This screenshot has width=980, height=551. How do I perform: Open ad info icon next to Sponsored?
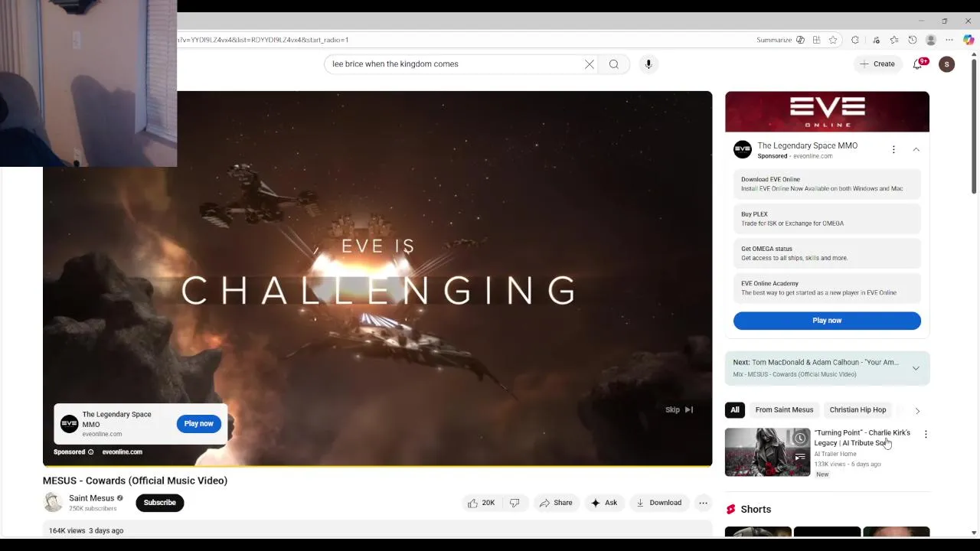[x=90, y=452]
